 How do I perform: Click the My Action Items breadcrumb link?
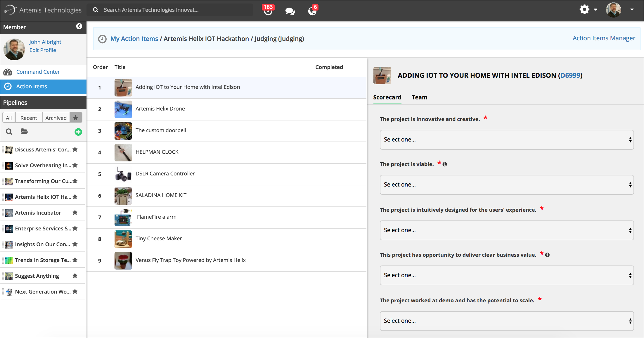[x=134, y=39]
